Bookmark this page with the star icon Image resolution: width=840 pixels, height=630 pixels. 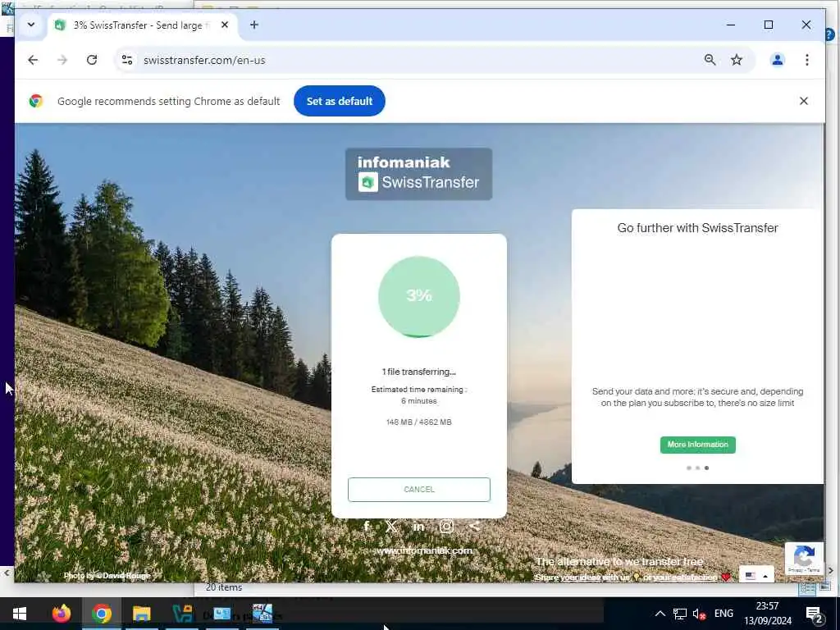[737, 60]
